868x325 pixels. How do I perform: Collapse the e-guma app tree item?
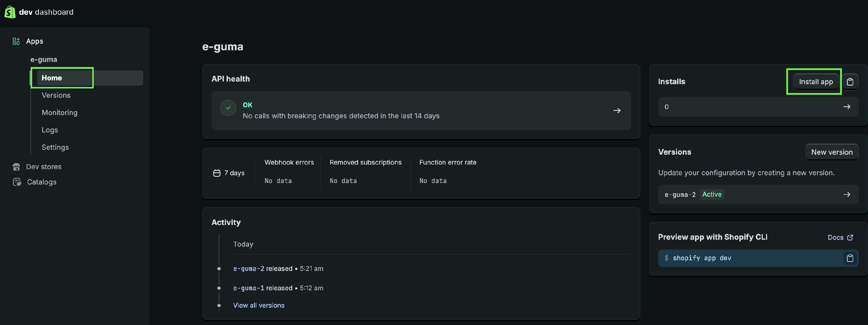[43, 60]
